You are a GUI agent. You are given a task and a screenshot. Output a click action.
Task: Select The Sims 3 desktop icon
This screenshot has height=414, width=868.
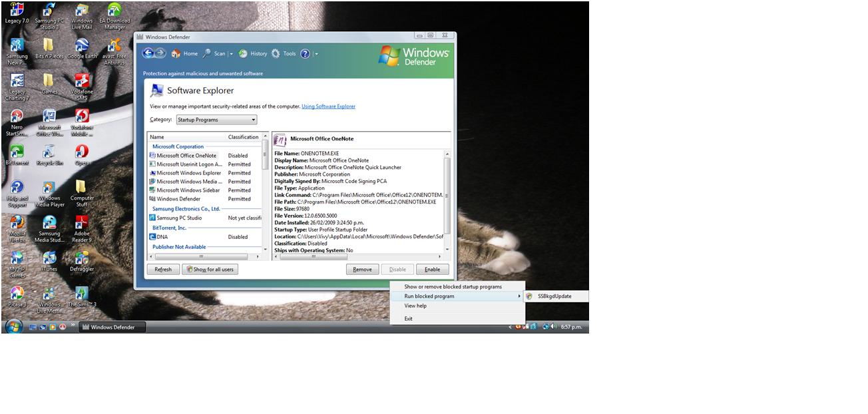coord(82,297)
